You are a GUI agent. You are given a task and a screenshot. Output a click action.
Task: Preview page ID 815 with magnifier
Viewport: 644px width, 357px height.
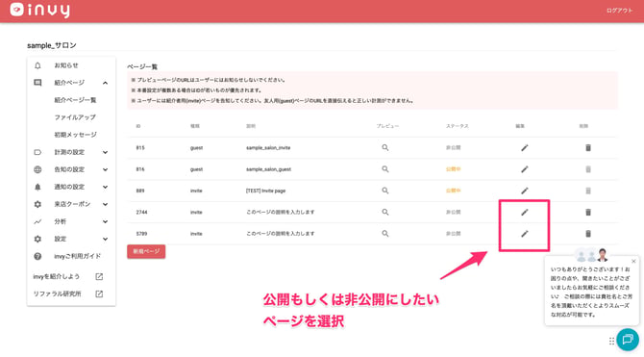(x=384, y=147)
